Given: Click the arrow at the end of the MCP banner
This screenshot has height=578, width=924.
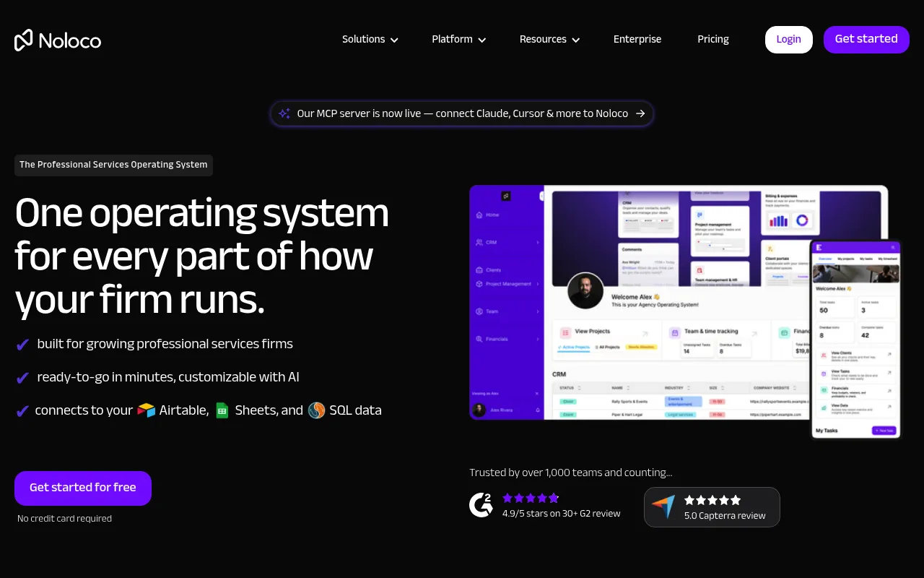Looking at the screenshot, I should [640, 113].
